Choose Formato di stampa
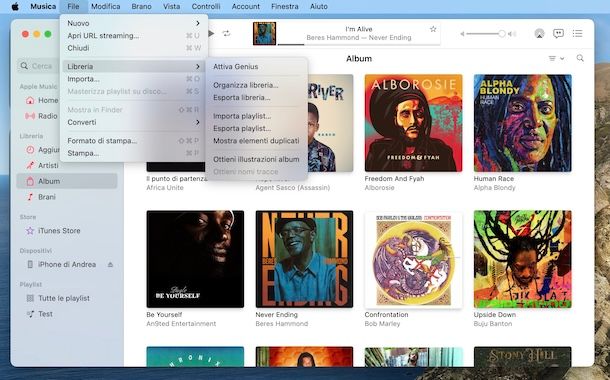The height and width of the screenshot is (380, 610). 134,141
